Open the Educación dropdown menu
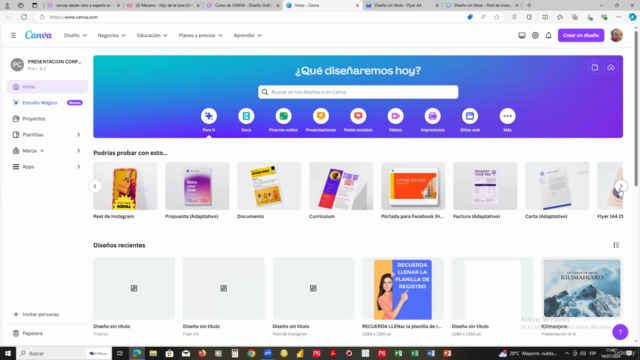The height and width of the screenshot is (360, 640). [x=152, y=36]
